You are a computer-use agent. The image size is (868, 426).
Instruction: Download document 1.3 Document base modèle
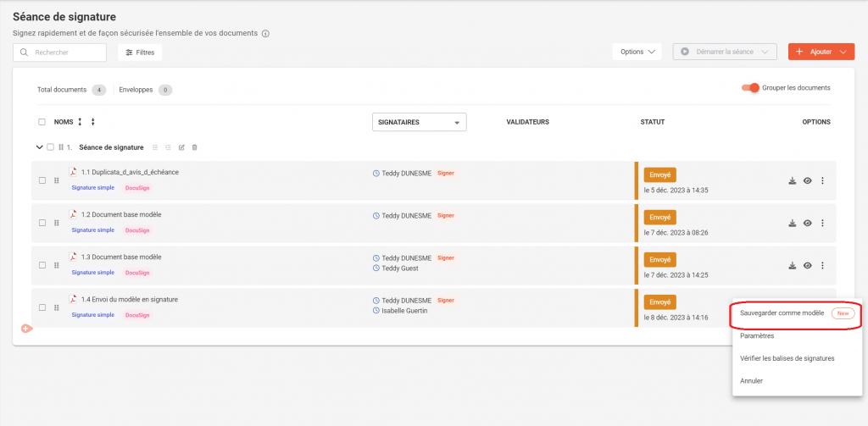pyautogui.click(x=792, y=265)
